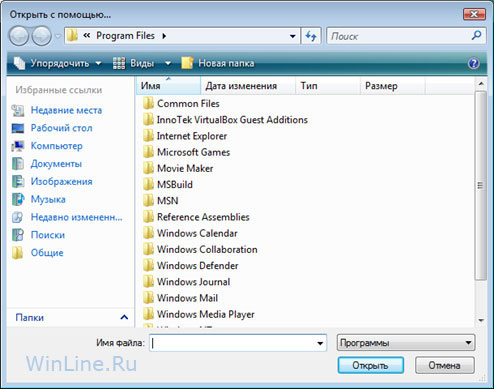This screenshot has width=494, height=389.
Task: Click the Виды views button
Action: click(133, 63)
